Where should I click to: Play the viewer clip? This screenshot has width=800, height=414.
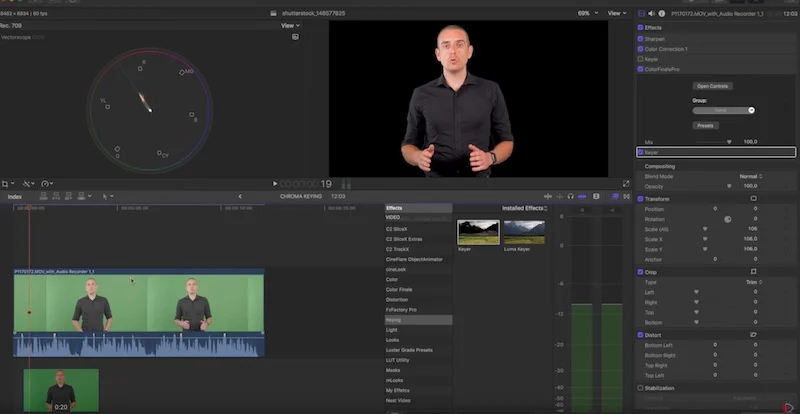click(x=275, y=184)
